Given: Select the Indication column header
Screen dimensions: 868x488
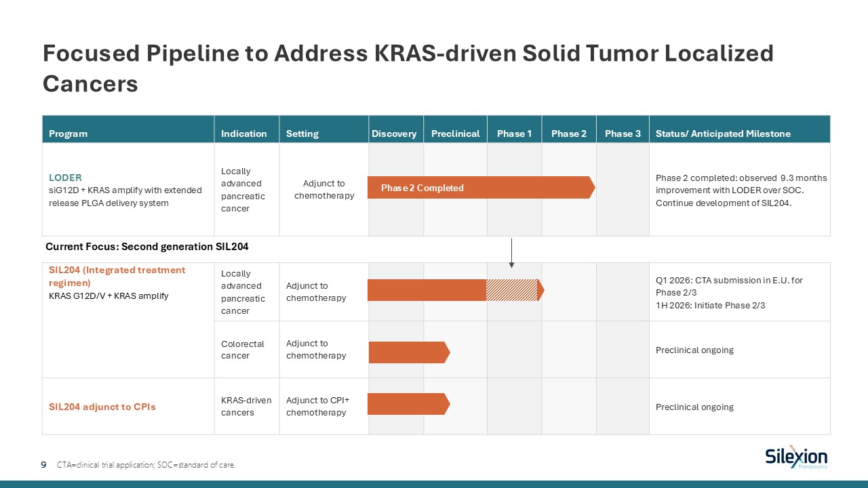Looking at the screenshot, I should click(243, 134).
